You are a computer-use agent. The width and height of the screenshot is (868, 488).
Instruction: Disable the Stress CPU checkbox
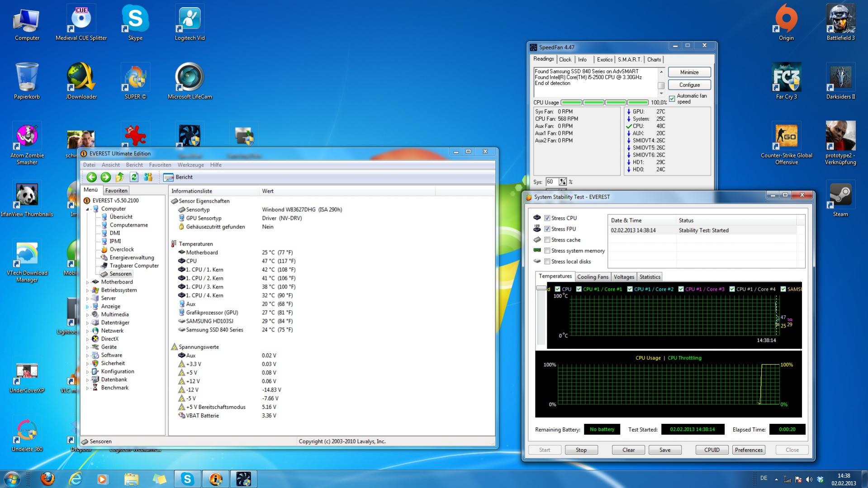pyautogui.click(x=547, y=218)
